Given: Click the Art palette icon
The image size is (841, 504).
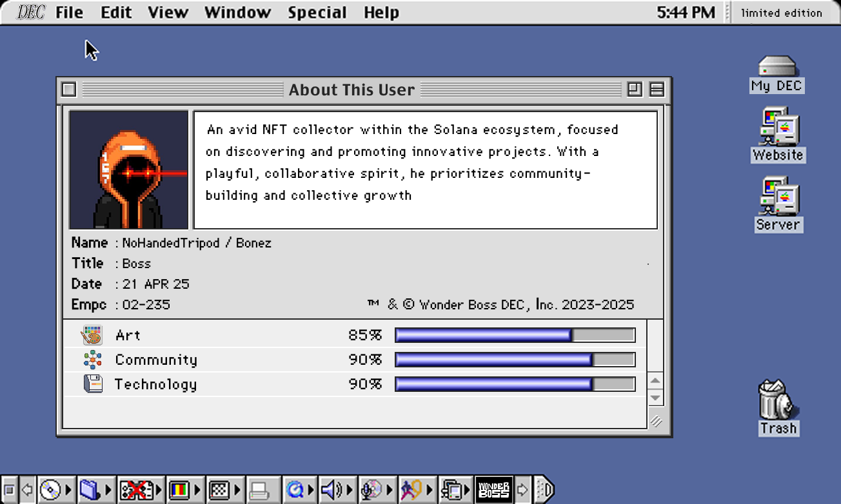Looking at the screenshot, I should tap(92, 335).
